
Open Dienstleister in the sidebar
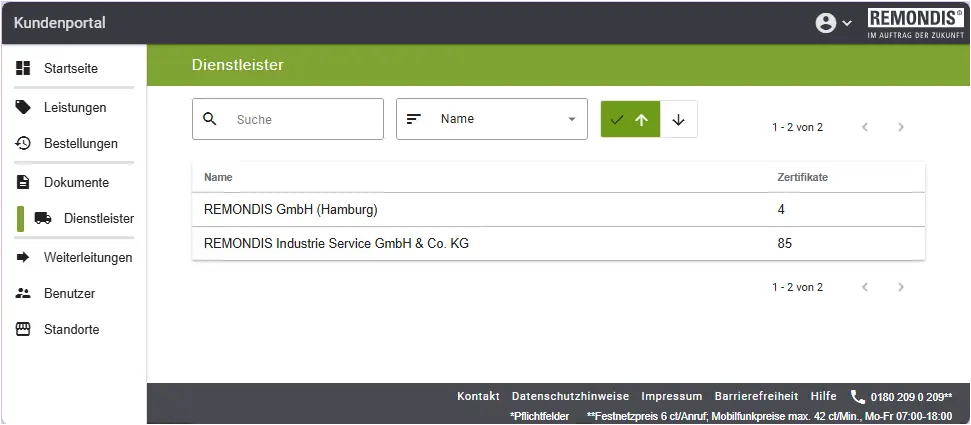98,218
